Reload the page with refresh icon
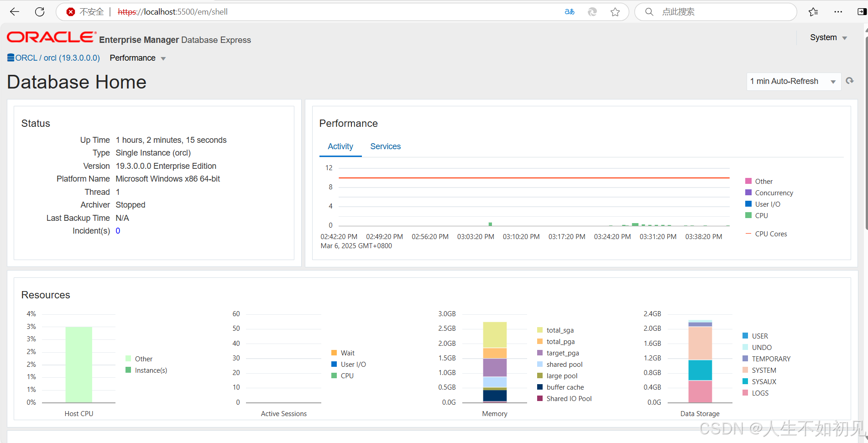The height and width of the screenshot is (443, 868). tap(40, 12)
